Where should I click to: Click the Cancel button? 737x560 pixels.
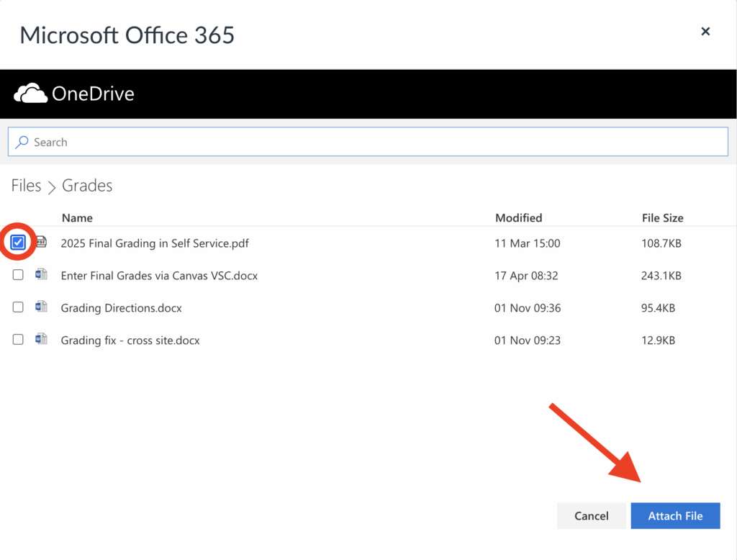(591, 515)
